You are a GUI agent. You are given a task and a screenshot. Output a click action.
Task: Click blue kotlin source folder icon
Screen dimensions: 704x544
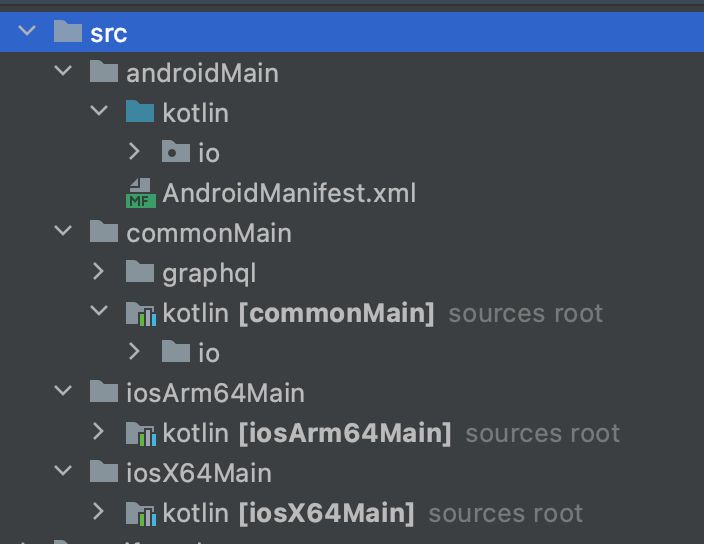click(x=140, y=111)
